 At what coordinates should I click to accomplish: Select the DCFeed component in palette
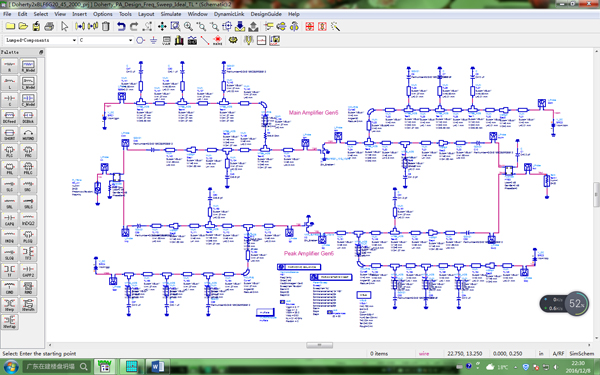10,117
